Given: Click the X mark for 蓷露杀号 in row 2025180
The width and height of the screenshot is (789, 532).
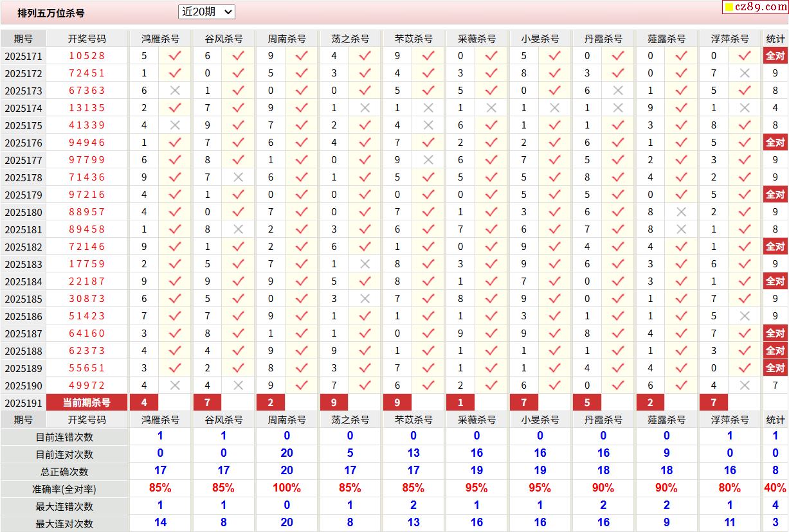Looking at the screenshot, I should [682, 212].
